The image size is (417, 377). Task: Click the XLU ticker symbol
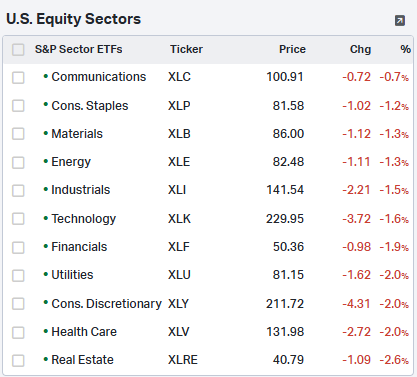click(179, 275)
